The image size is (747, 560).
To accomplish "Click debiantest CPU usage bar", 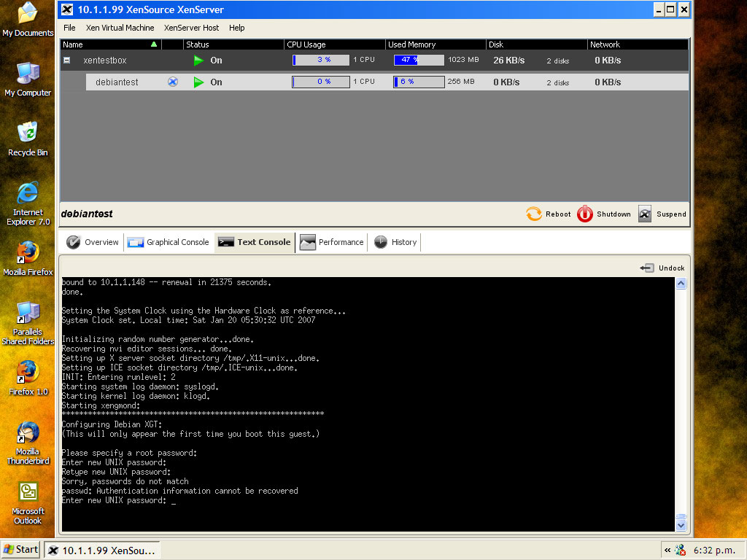I will coord(321,82).
